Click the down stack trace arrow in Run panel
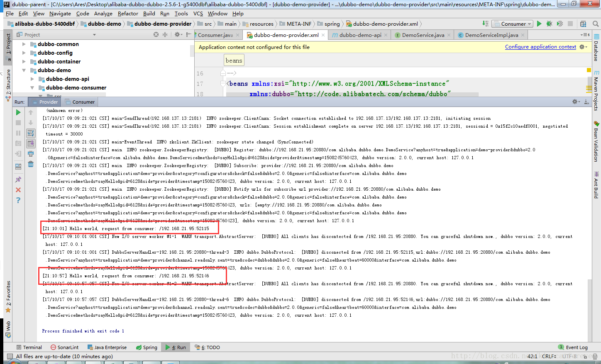601x364 pixels. 31,123
